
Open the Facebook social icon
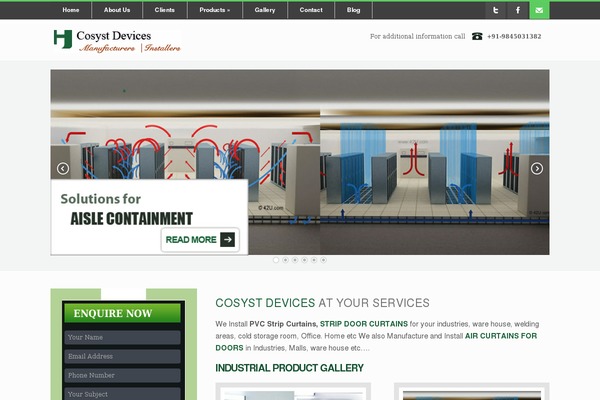pyautogui.click(x=518, y=10)
